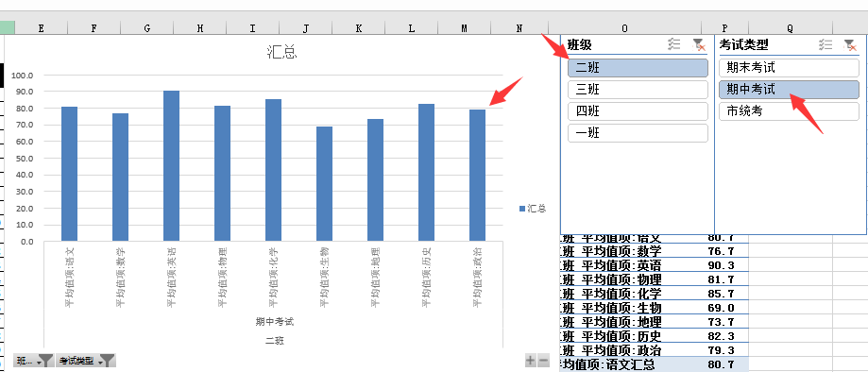Select column E header
This screenshot has height=372, width=868.
[x=42, y=28]
